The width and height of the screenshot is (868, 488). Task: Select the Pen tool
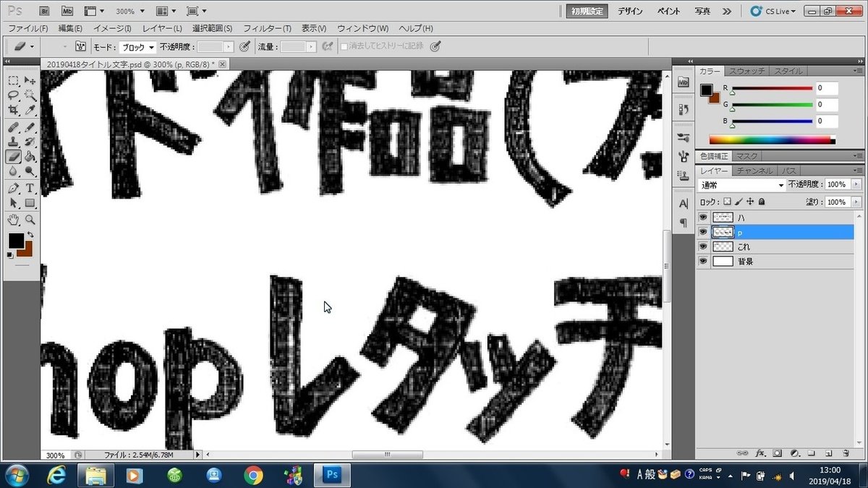[x=14, y=189]
